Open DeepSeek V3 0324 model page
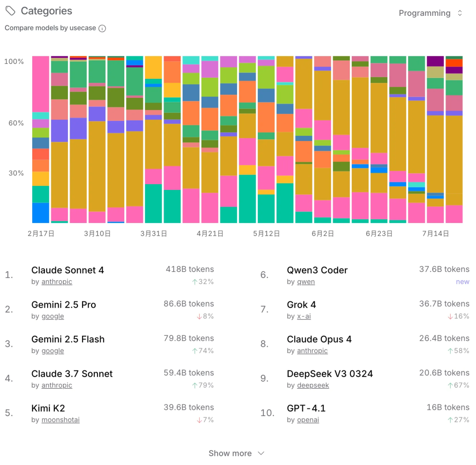This screenshot has width=476, height=465. pos(330,374)
